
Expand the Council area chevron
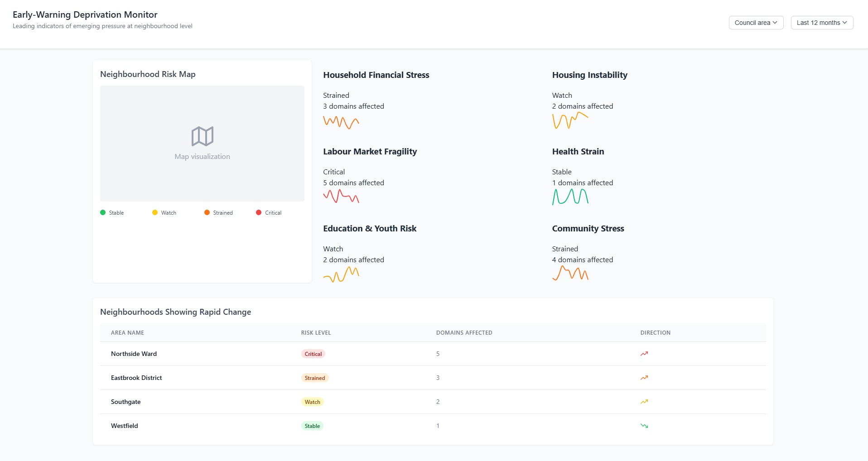(775, 22)
